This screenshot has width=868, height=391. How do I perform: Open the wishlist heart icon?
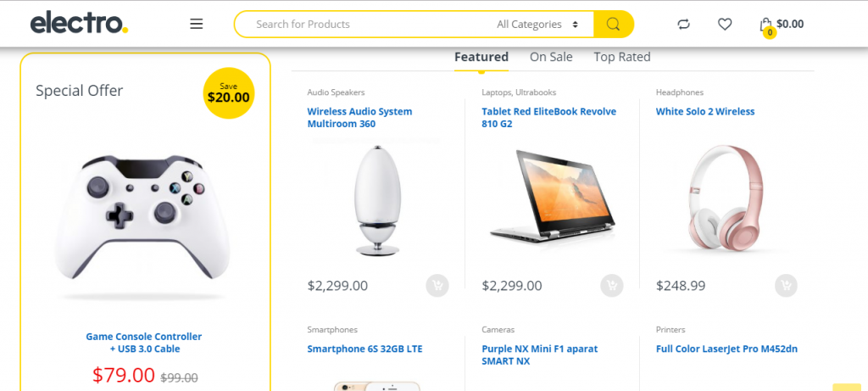[725, 25]
